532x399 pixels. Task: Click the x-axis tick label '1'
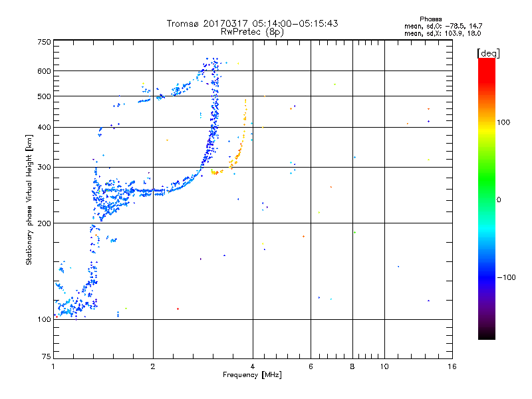[53, 366]
